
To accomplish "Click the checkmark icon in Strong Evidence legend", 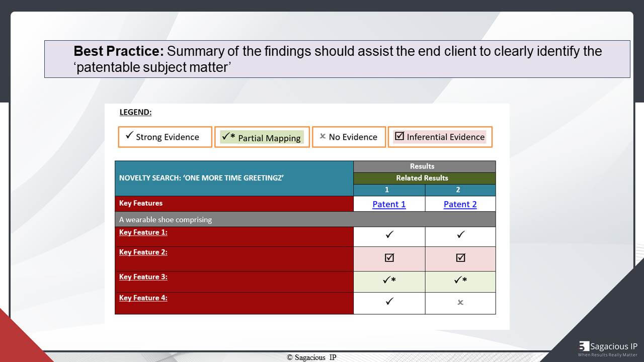I will pos(129,136).
